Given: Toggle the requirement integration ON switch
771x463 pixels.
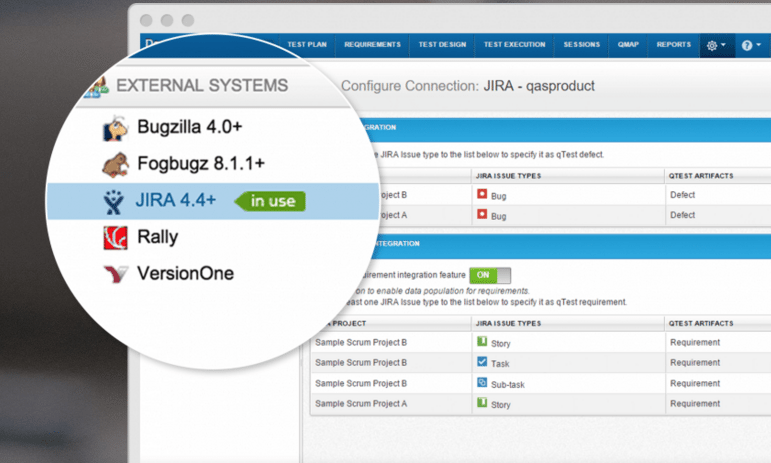Looking at the screenshot, I should tap(490, 275).
